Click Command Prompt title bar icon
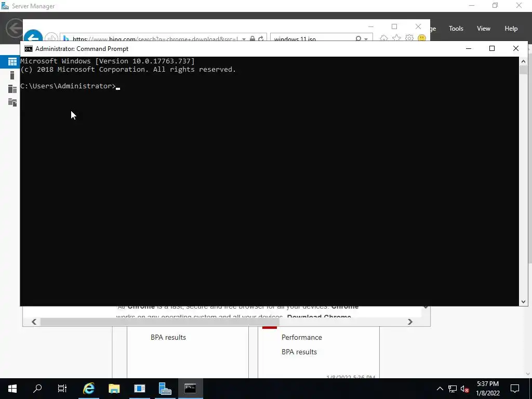 [29, 49]
